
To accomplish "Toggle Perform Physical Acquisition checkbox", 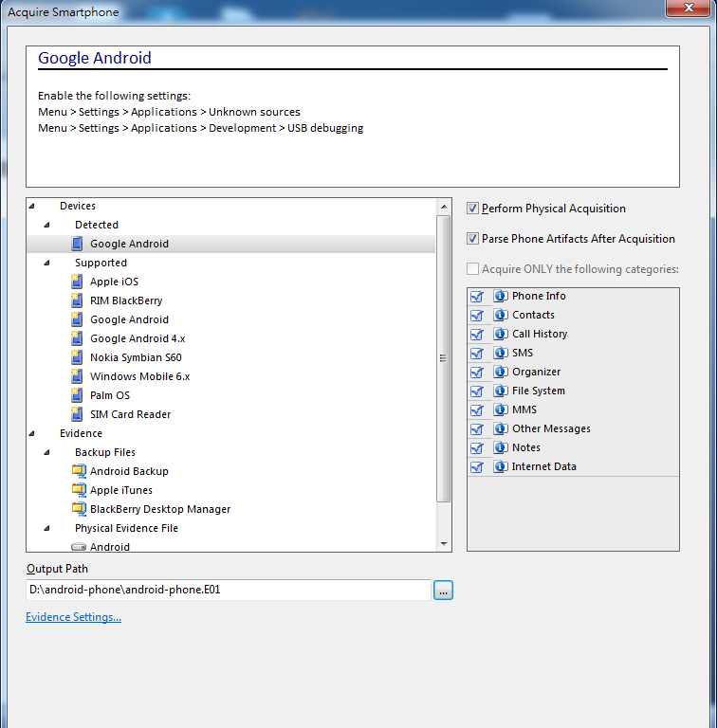I will pos(472,209).
